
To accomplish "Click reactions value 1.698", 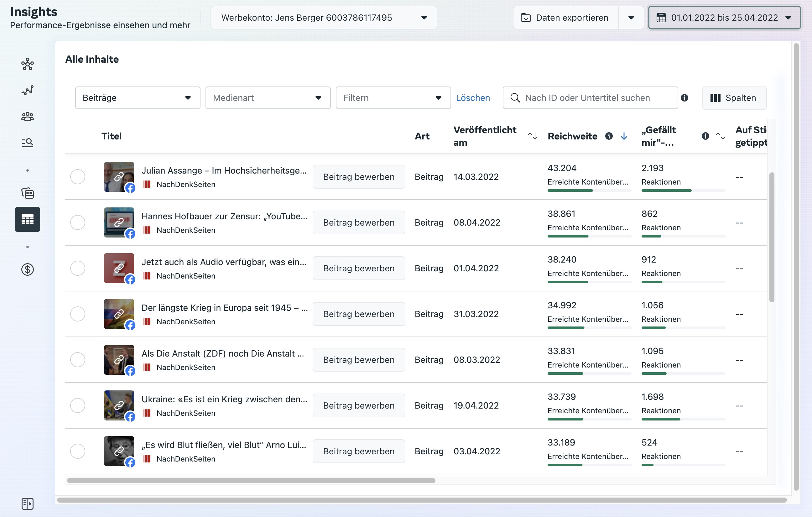I will 652,397.
